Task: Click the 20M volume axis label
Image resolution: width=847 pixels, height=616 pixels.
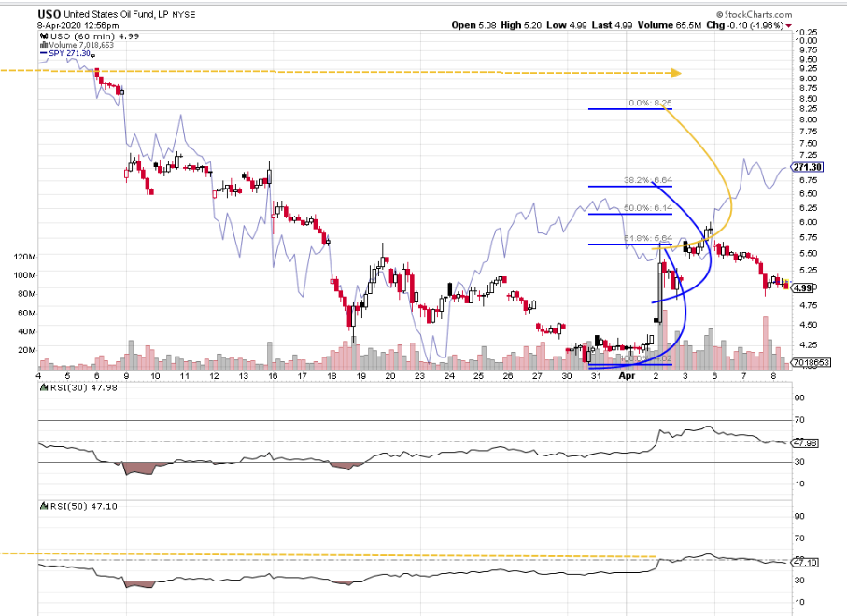Action: point(26,350)
